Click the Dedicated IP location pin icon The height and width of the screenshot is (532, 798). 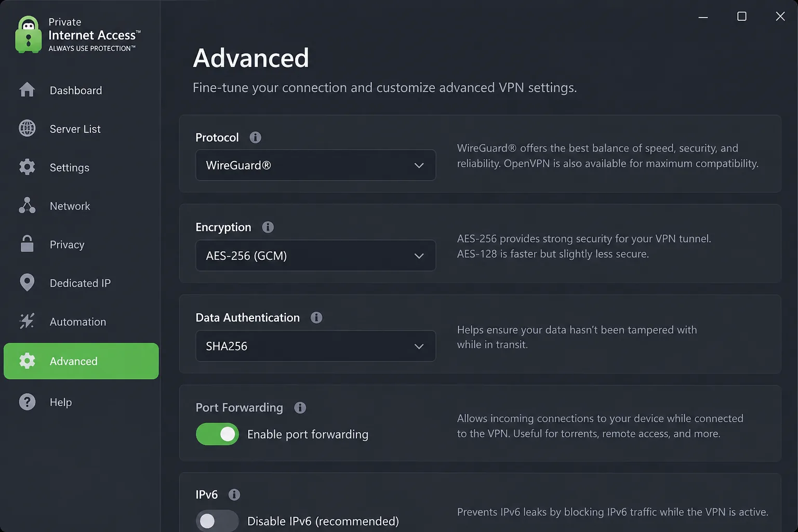[x=27, y=283]
